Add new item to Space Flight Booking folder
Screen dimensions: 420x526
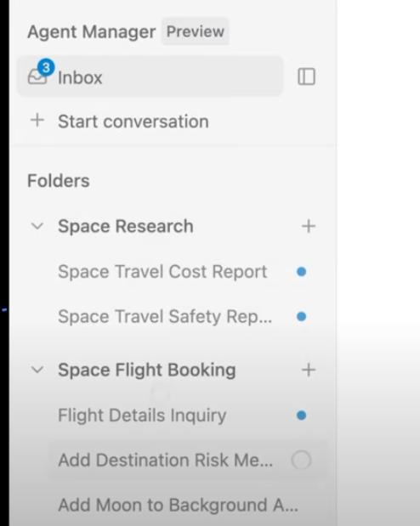click(x=309, y=370)
